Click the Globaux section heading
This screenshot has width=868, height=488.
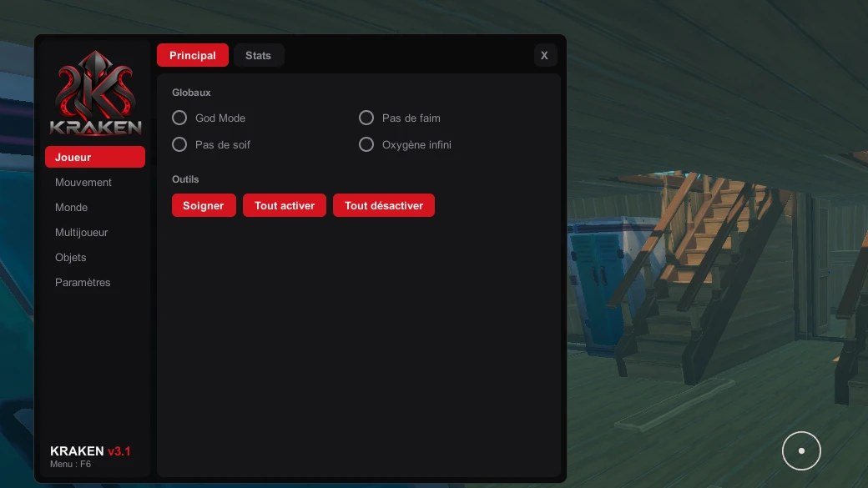pyautogui.click(x=191, y=93)
